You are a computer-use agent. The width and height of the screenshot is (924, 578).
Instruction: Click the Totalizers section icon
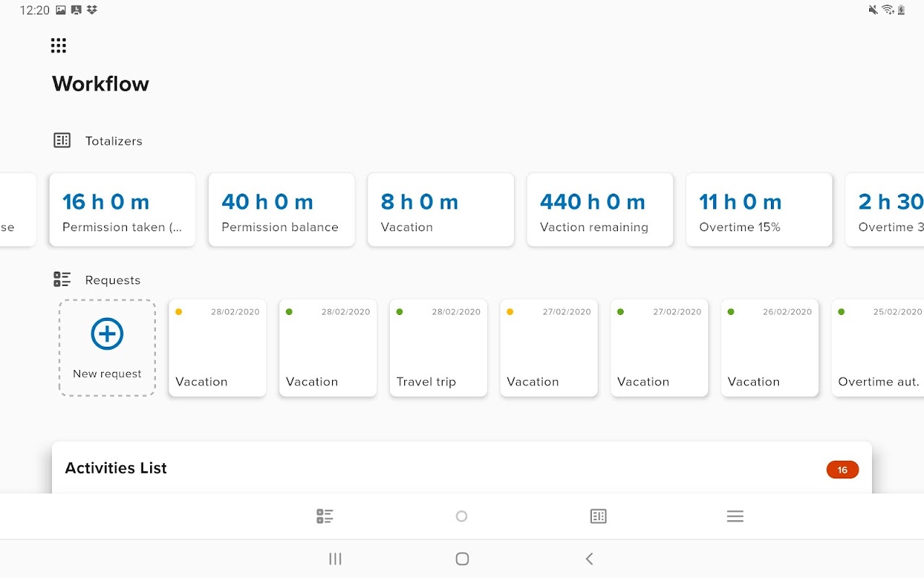[x=62, y=140]
